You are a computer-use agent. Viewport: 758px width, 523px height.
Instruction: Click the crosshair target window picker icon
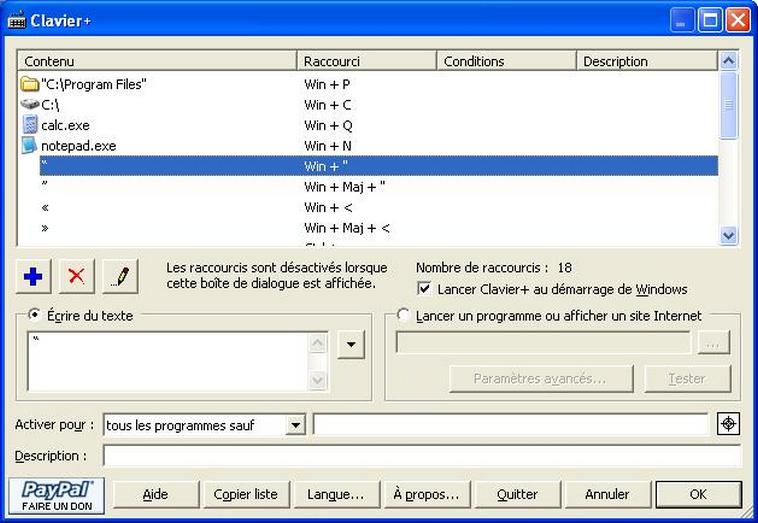(x=729, y=424)
